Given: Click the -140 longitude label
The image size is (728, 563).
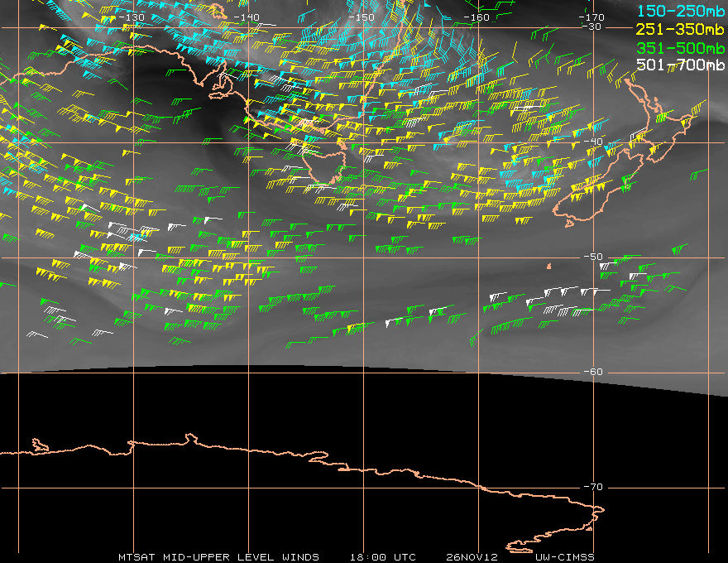Looking at the screenshot, I should [246, 17].
